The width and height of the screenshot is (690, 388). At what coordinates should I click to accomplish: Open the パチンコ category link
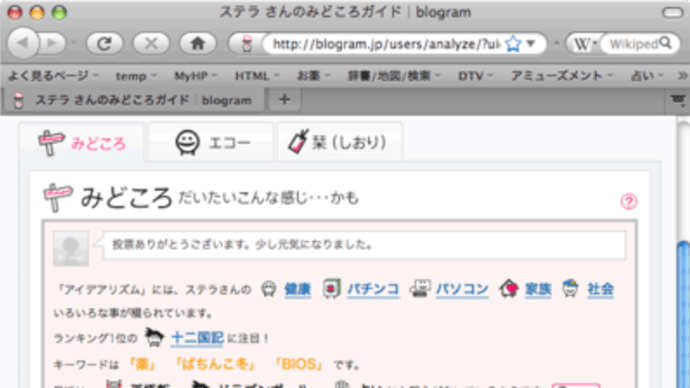coord(373,289)
